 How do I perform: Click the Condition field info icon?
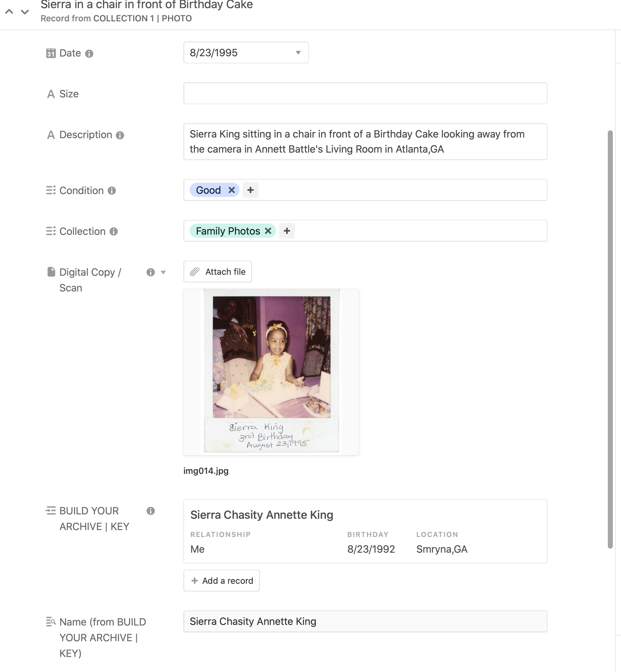(x=112, y=191)
